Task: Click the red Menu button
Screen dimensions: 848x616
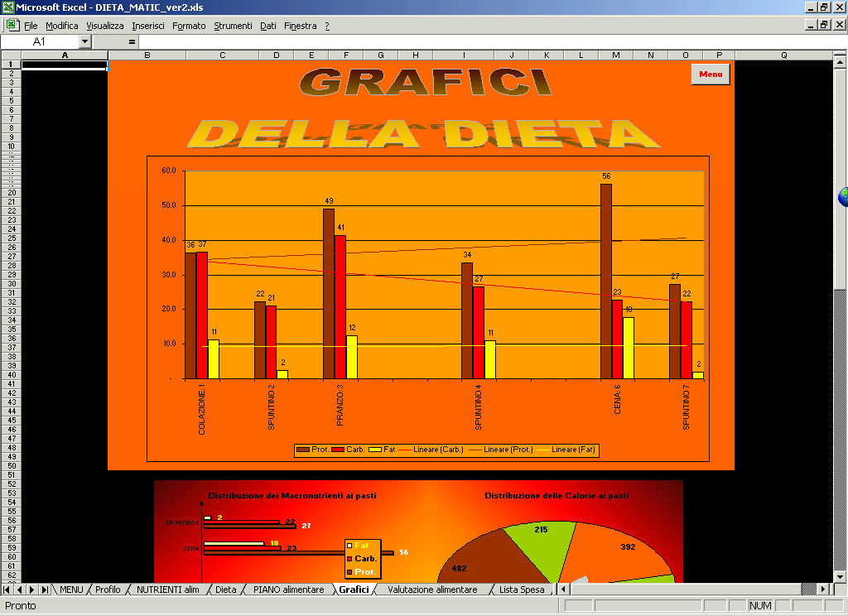Action: click(x=711, y=74)
